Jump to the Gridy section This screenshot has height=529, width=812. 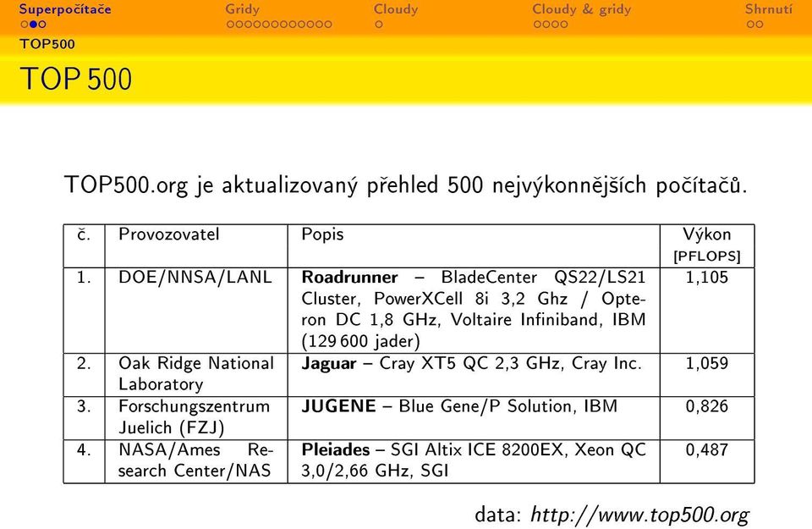243,9
